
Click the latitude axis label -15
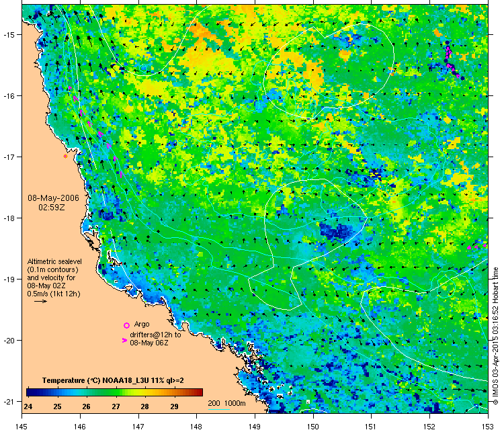(8, 35)
